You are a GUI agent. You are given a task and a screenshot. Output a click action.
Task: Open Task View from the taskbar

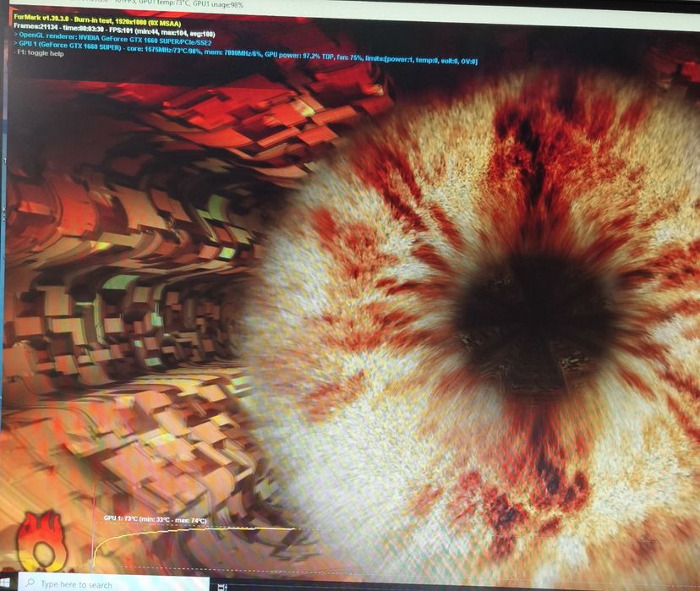[223, 587]
